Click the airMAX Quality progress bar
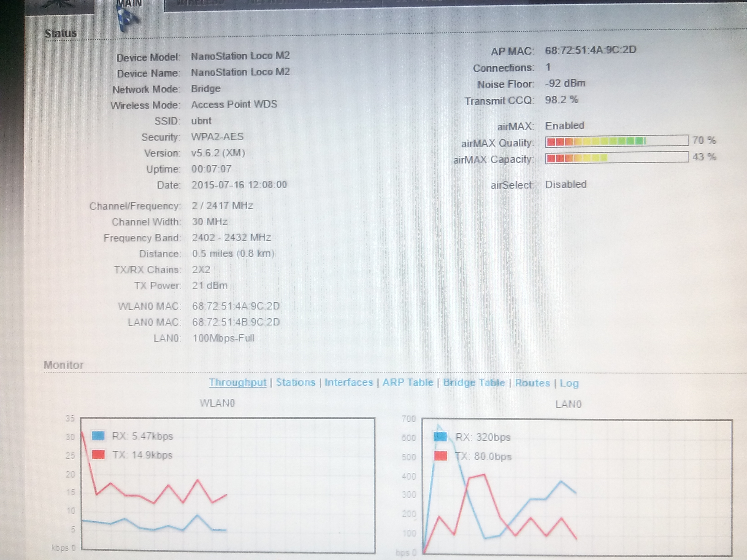Screen dimensions: 747x560 coord(617,141)
